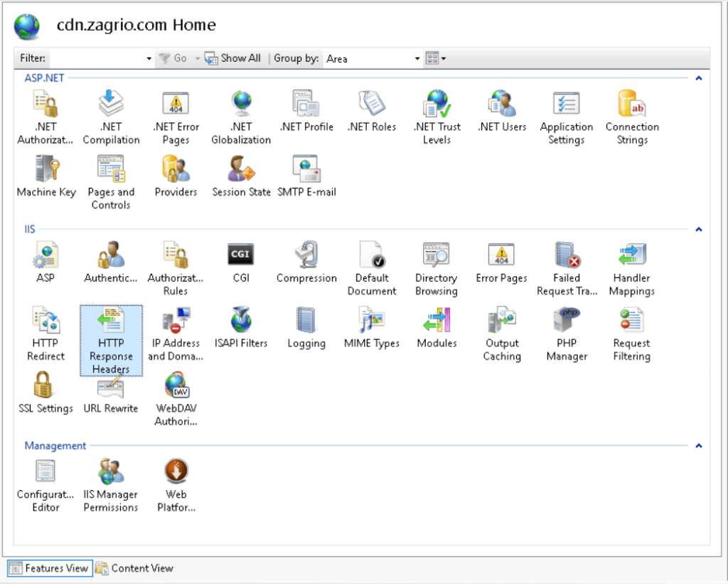Click the cdn.zagrio.com Home globe icon

pyautogui.click(x=27, y=26)
